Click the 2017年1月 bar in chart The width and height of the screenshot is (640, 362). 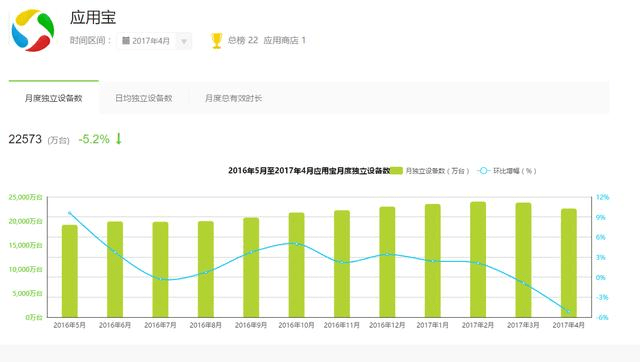pos(433,261)
